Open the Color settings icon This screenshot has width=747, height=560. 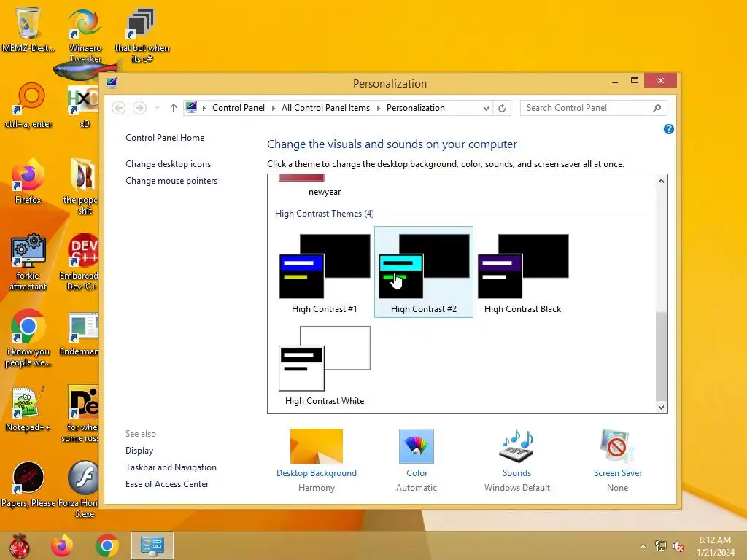click(x=417, y=446)
